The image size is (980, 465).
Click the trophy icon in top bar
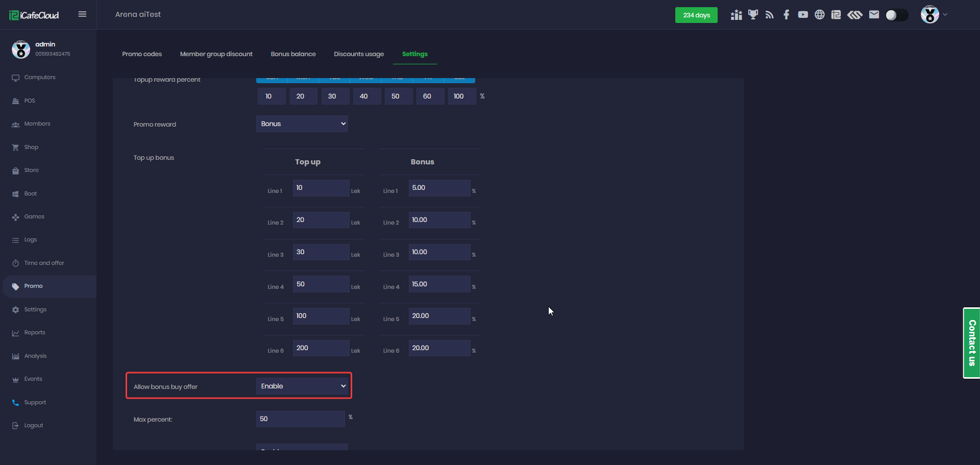(753, 15)
